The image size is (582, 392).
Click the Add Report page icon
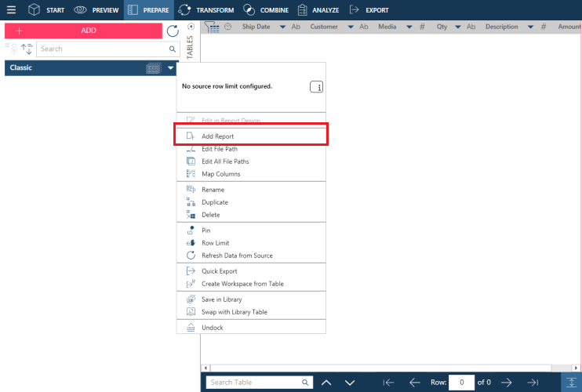(x=191, y=136)
